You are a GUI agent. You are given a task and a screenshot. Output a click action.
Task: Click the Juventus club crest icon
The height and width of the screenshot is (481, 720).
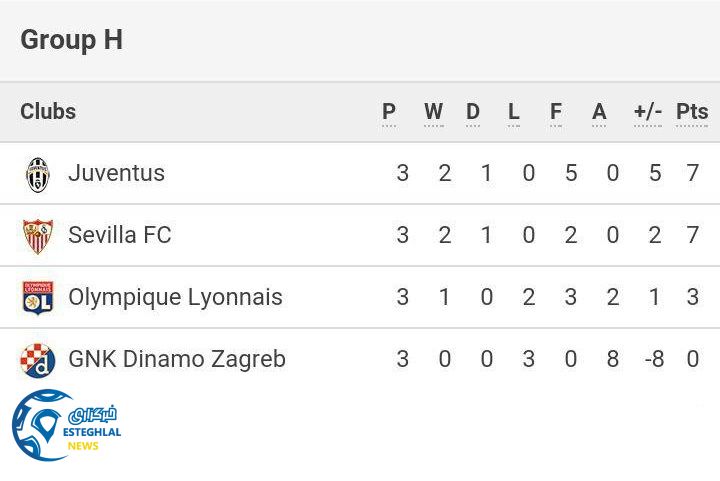pos(38,174)
